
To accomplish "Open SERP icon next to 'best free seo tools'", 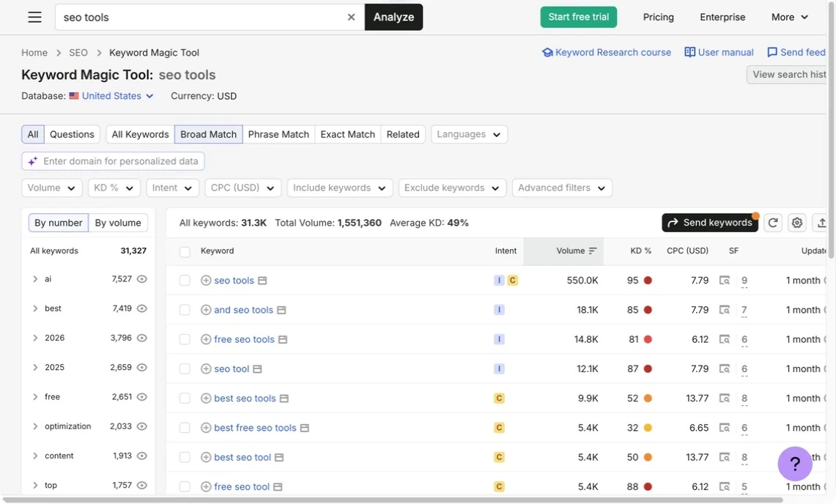I will pyautogui.click(x=305, y=428).
